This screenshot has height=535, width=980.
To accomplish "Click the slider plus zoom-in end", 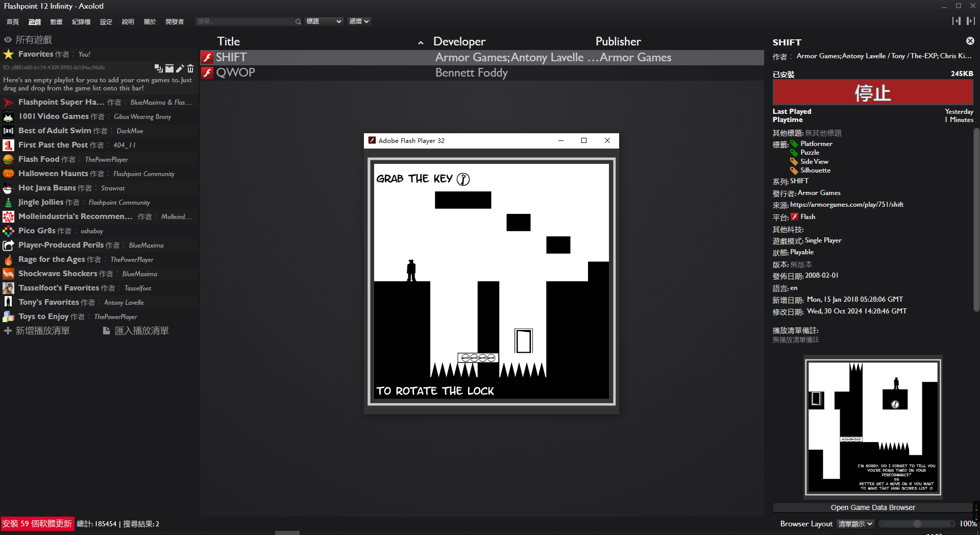I will [x=952, y=524].
